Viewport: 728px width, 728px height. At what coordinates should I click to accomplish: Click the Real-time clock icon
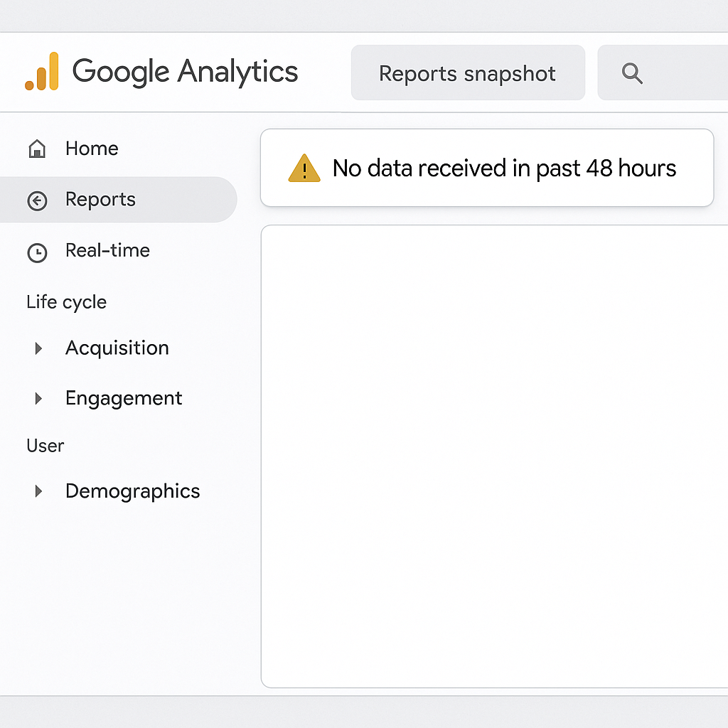(x=37, y=253)
